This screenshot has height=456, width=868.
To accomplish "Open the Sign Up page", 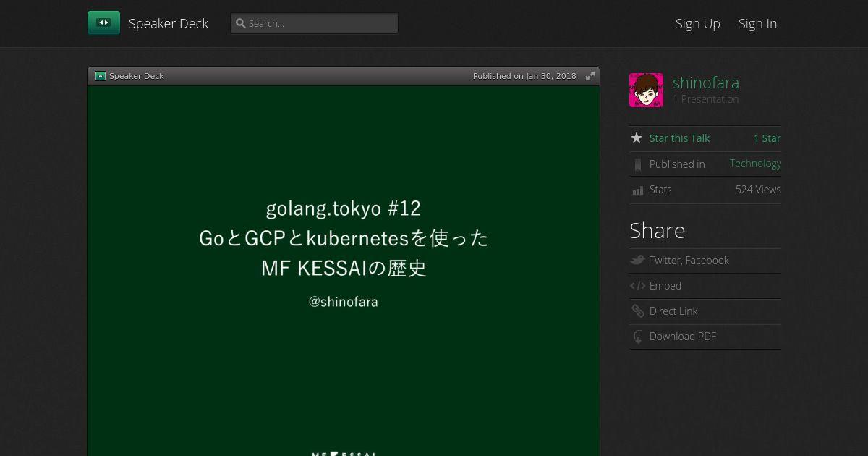I will click(x=698, y=23).
